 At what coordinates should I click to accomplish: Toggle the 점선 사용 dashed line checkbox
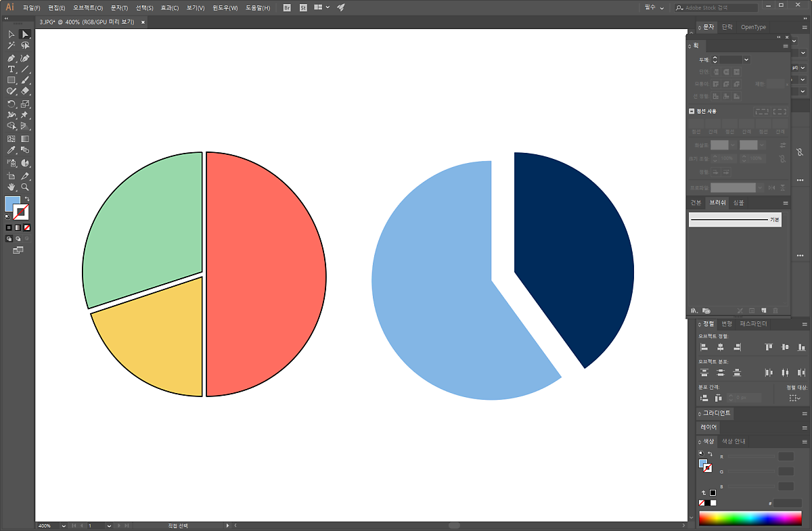click(692, 111)
